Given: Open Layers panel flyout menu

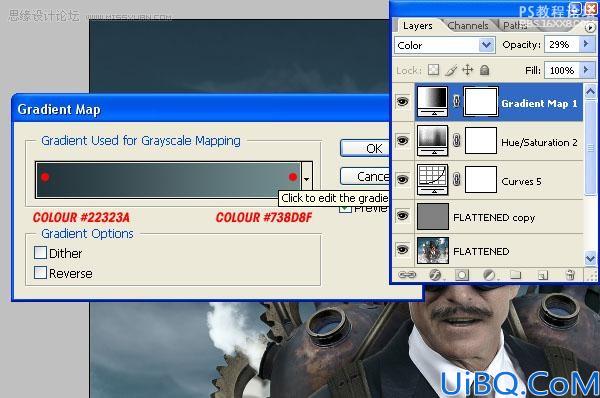Looking at the screenshot, I should [590, 28].
